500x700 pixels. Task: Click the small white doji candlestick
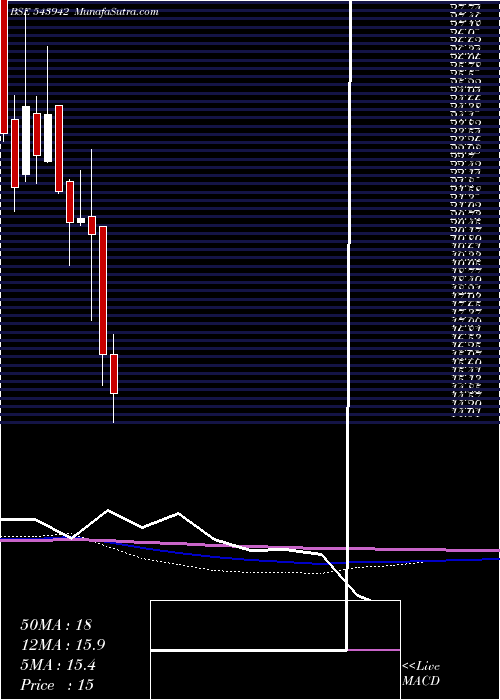81,220
